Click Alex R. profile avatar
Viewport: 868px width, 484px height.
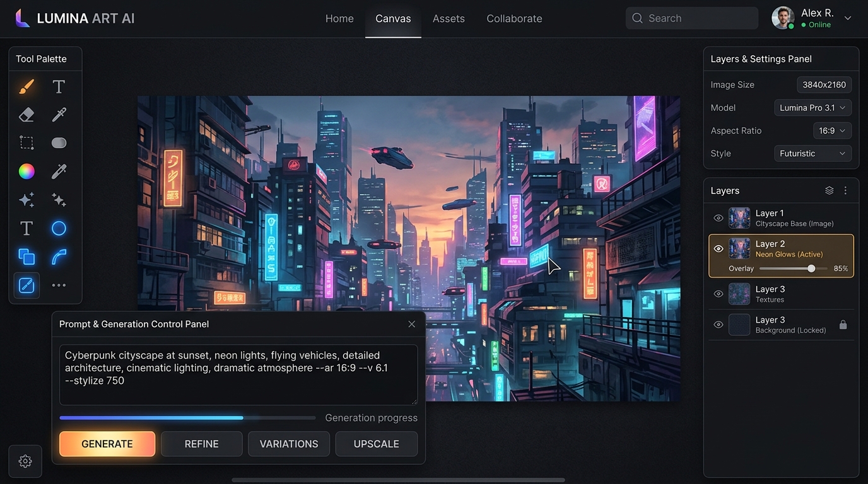click(x=783, y=18)
